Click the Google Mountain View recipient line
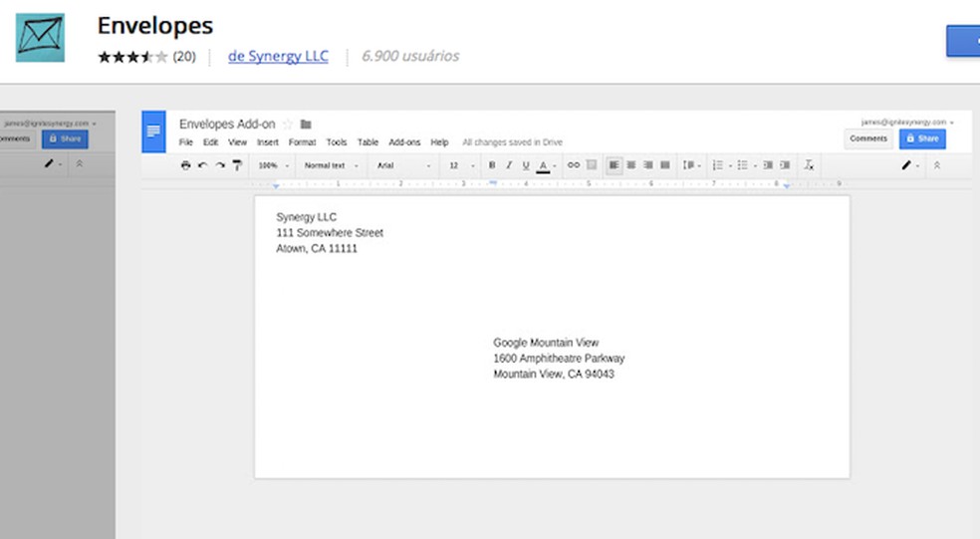This screenshot has height=539, width=980. (546, 343)
